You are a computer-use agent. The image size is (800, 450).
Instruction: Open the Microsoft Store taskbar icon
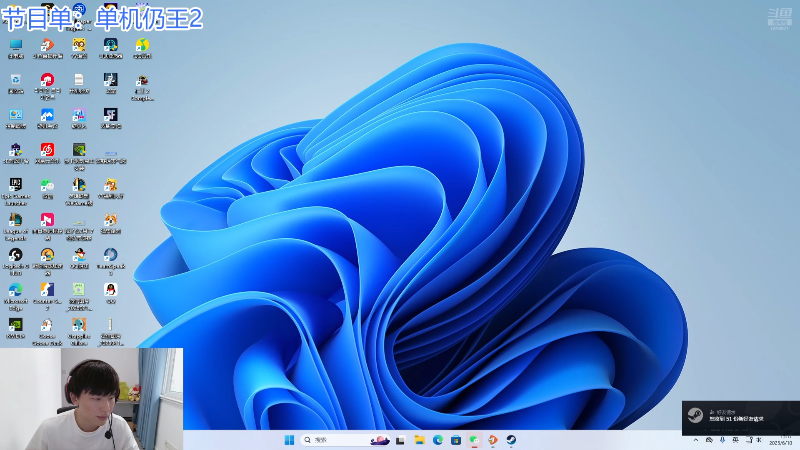[x=456, y=440]
